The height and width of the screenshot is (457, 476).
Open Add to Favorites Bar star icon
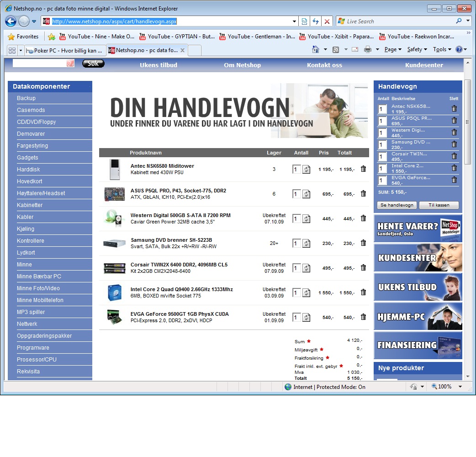pyautogui.click(x=52, y=37)
